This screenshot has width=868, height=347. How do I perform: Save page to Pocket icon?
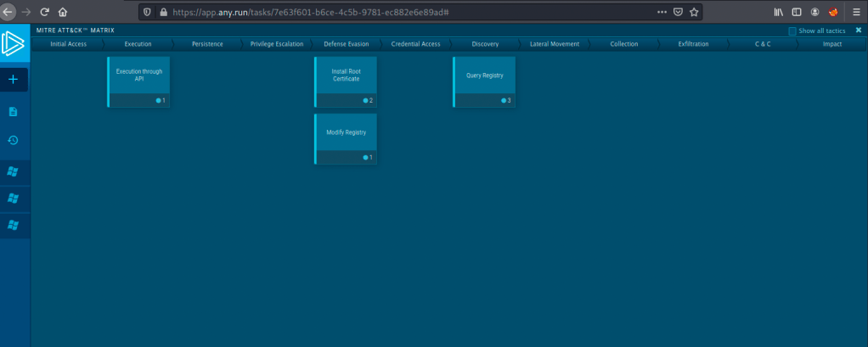[x=678, y=12]
